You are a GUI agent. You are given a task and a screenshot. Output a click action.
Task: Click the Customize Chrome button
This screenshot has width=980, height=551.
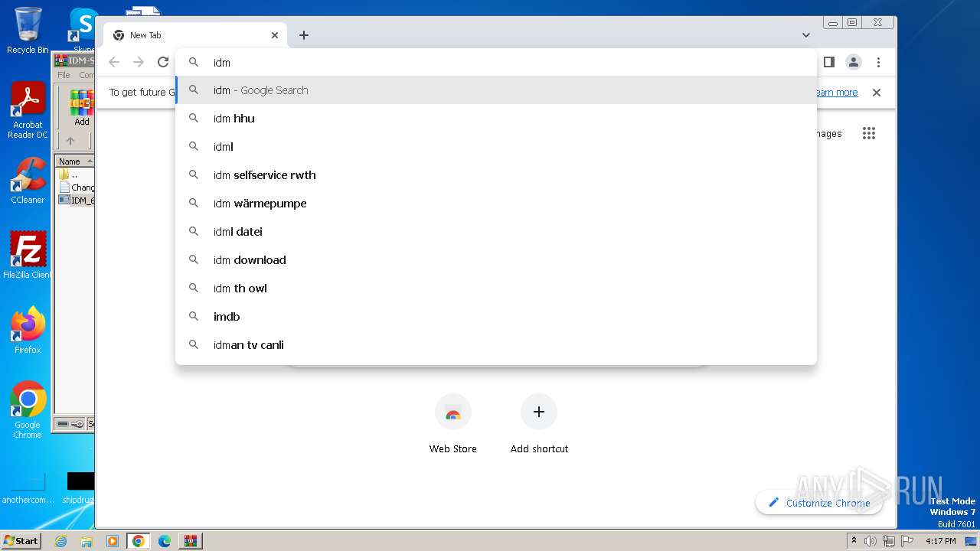(818, 503)
